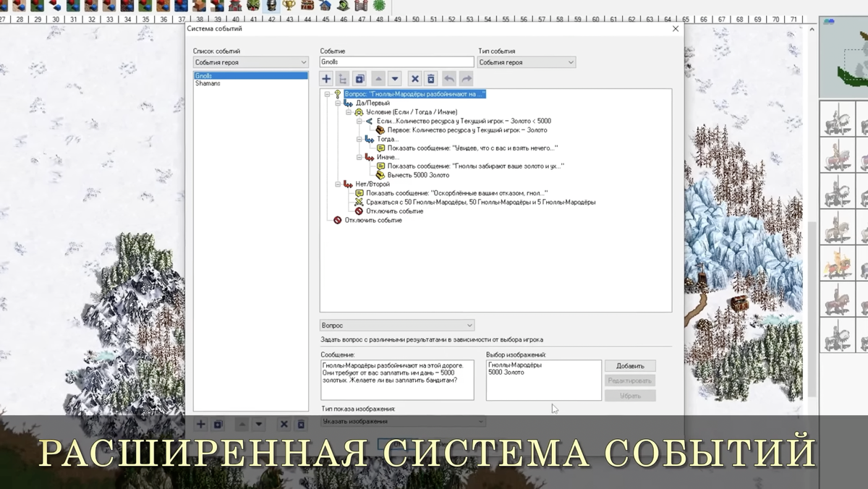The image size is (868, 489).
Task: Move selected action down with arrow icon
Action: (395, 79)
